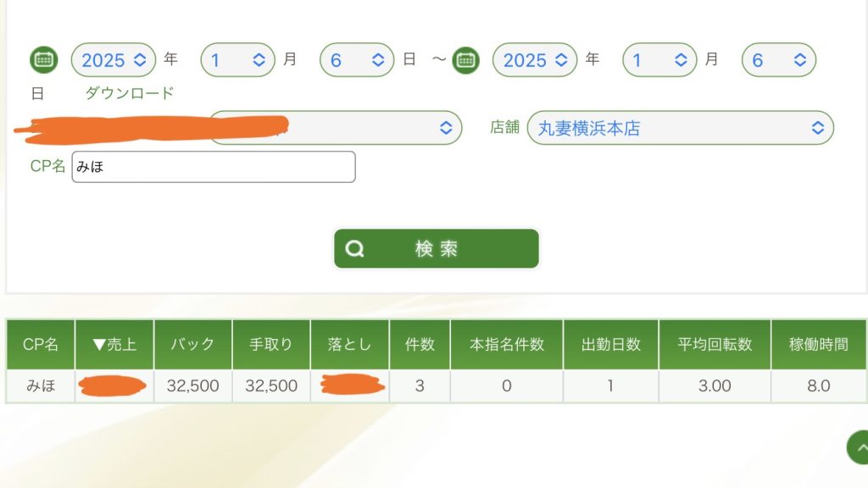Click the scroll-to-top arrow icon
Screen dimensions: 868x488
pyautogui.click(x=860, y=446)
